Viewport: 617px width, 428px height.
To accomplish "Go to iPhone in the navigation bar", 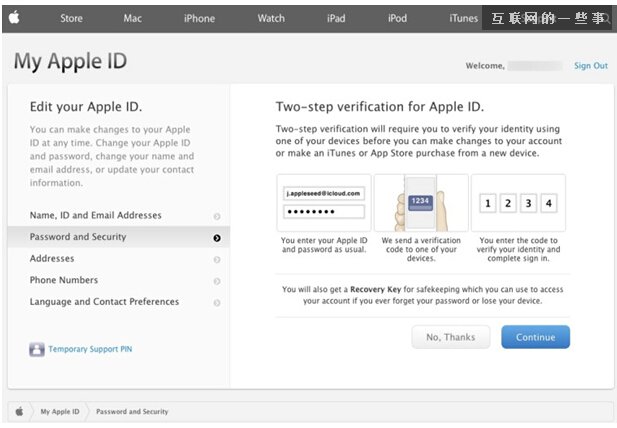I will coord(199,18).
